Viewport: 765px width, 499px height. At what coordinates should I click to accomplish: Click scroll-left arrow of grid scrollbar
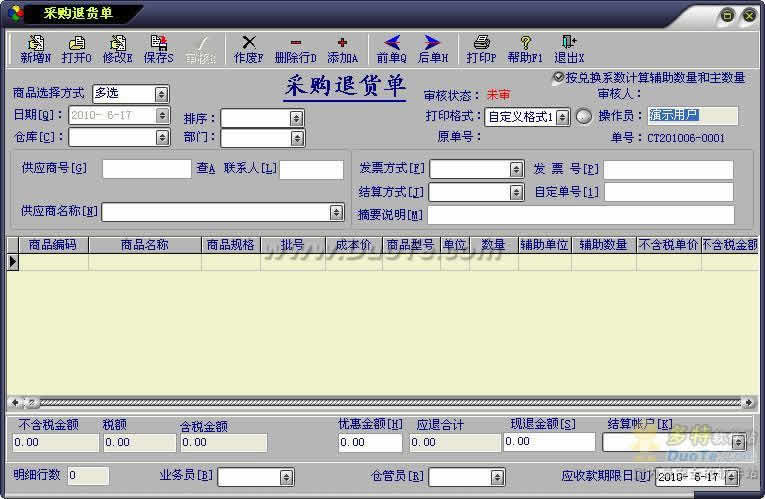[x=15, y=402]
